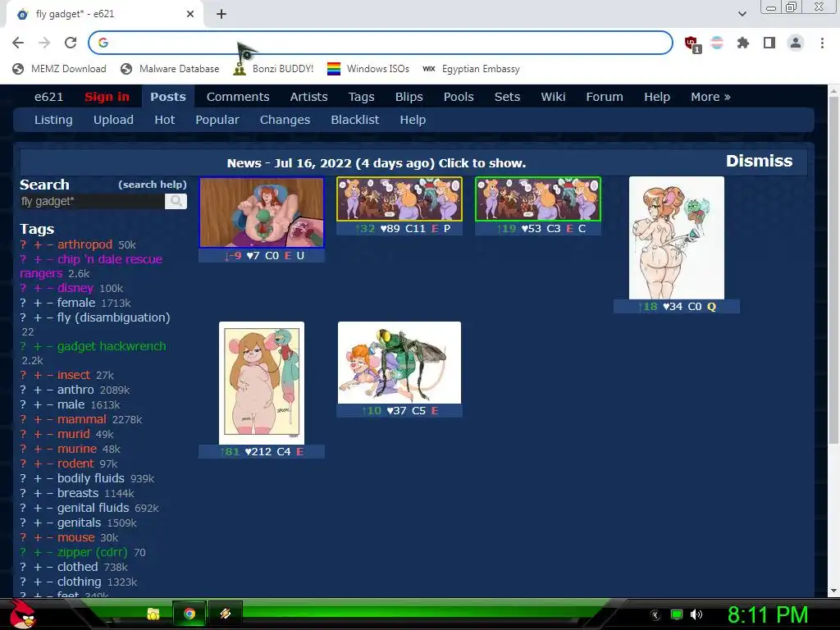Click the 'gadget hackwrench' tag link
840x630 pixels.
[112, 346]
